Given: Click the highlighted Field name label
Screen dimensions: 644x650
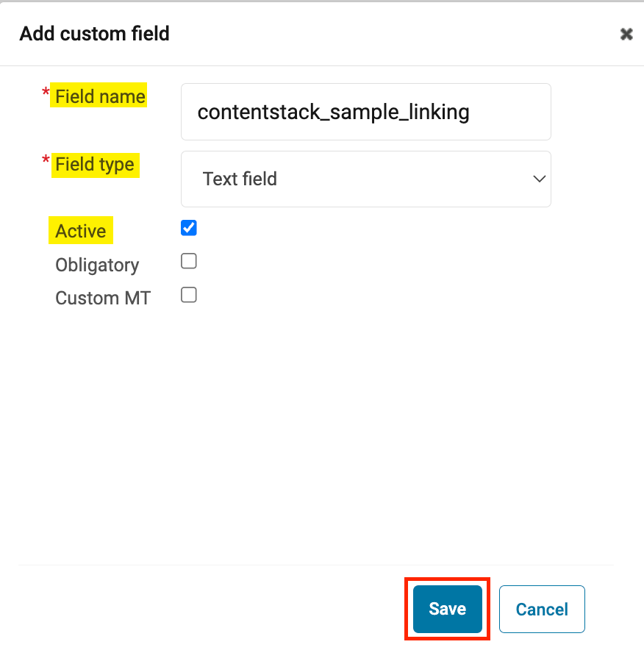Looking at the screenshot, I should coord(99,96).
